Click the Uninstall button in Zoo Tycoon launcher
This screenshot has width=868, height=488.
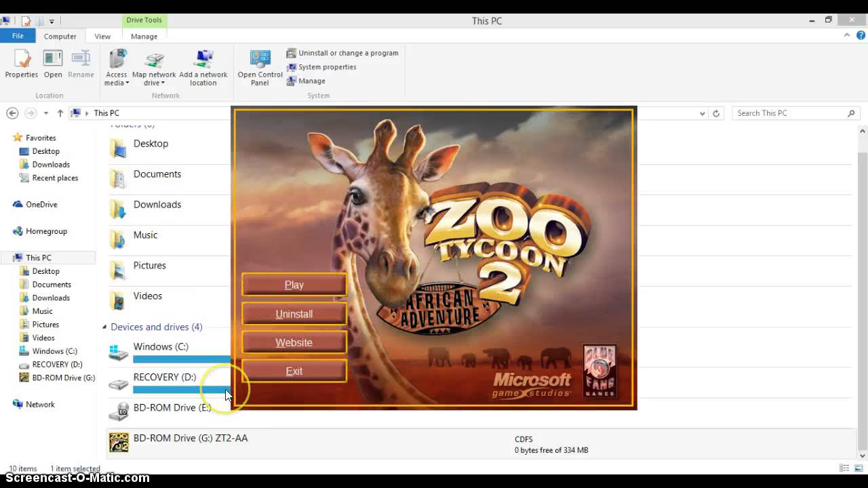pos(294,314)
